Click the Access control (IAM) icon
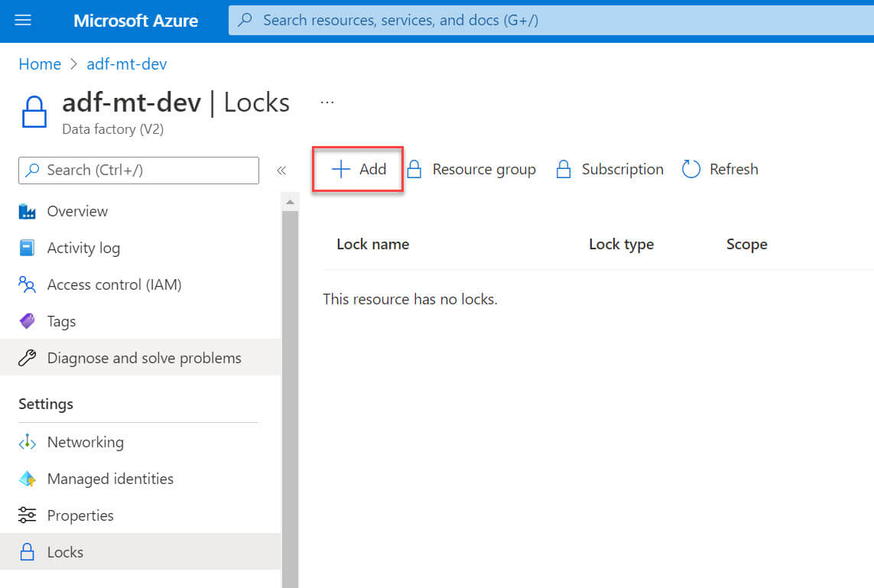 point(28,285)
